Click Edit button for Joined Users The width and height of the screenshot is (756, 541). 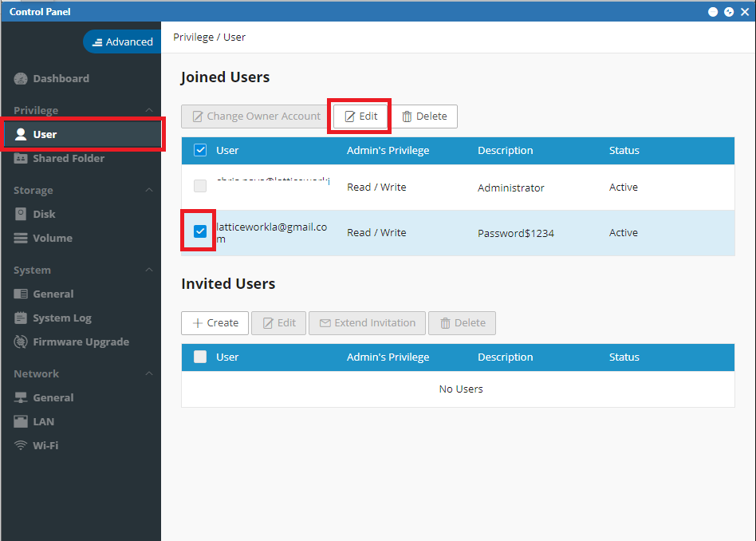click(x=360, y=116)
